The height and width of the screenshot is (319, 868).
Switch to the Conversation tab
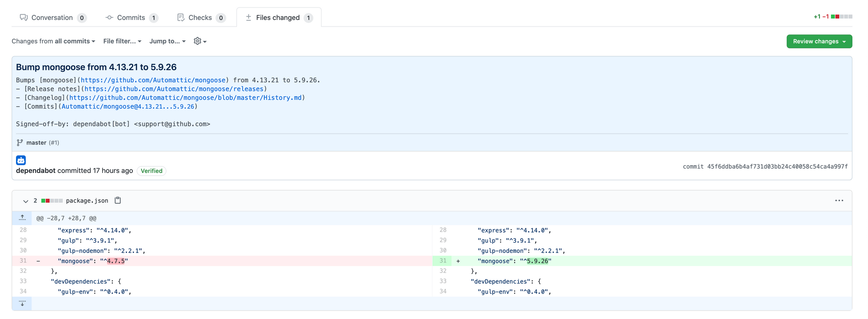tap(52, 18)
